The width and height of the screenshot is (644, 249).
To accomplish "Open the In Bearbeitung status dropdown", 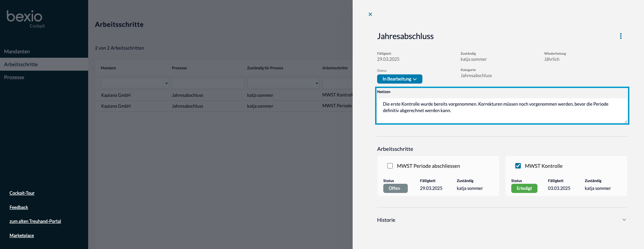I will 399,79.
